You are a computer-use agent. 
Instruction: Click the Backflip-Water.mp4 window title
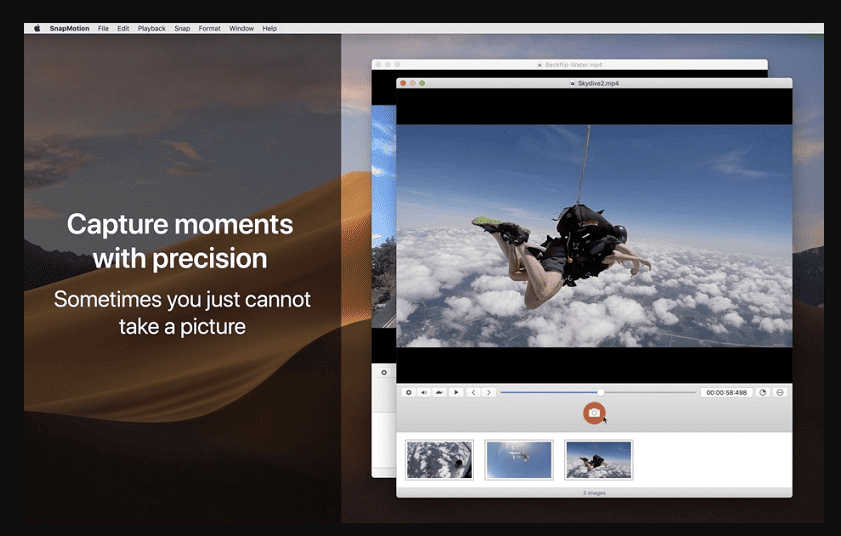pos(573,64)
